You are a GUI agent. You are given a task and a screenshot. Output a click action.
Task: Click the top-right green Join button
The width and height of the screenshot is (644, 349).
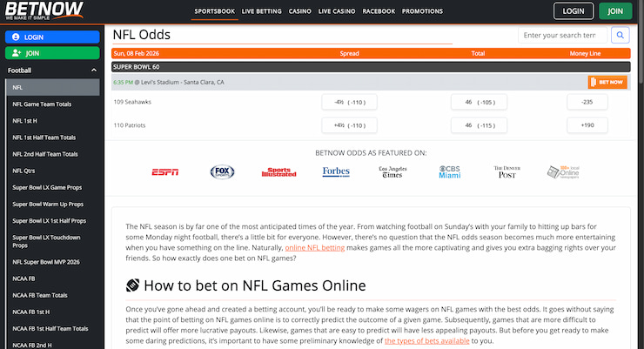point(614,11)
